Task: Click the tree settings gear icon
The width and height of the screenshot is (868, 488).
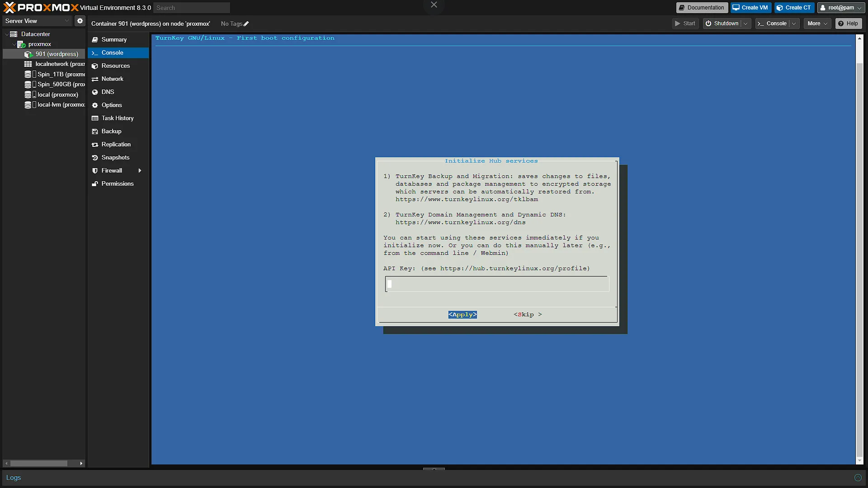Action: pos(80,21)
